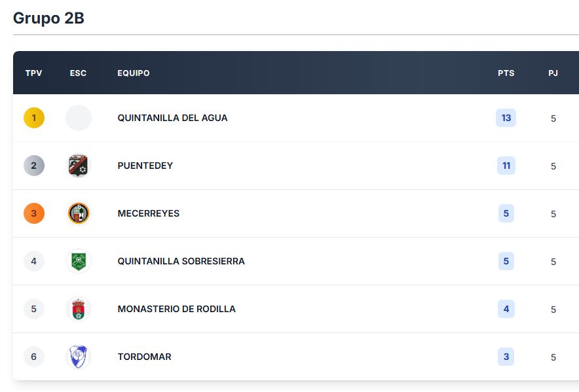This screenshot has height=392, width=579.
Task: Click the Grupo 2B heading
Action: pos(48,18)
